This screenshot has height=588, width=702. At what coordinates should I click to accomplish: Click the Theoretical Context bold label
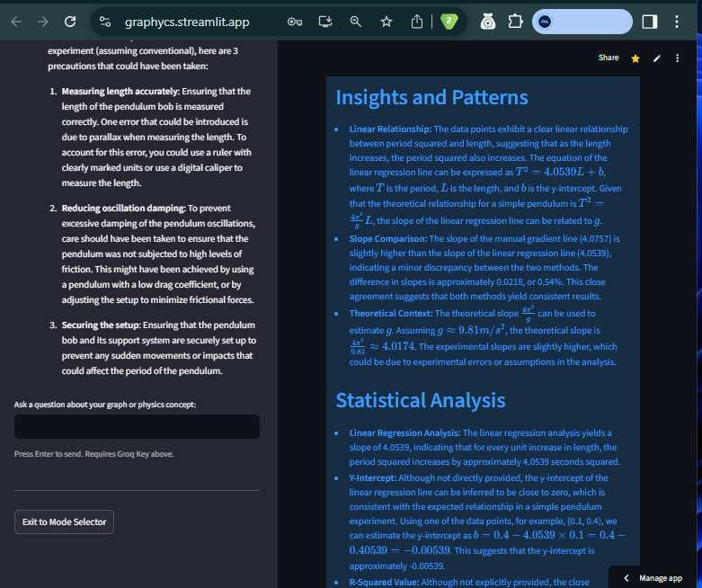(391, 314)
